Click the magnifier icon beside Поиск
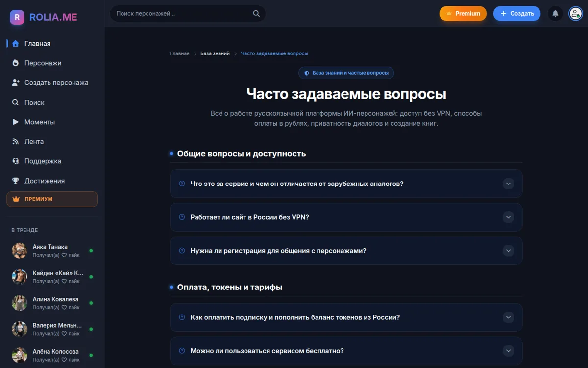Viewport: 588px width, 368px height. [x=15, y=102]
